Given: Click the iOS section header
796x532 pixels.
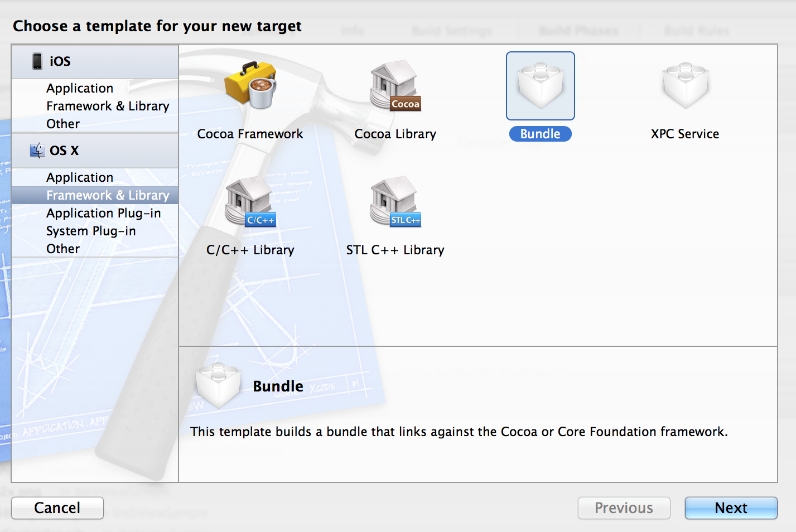Looking at the screenshot, I should coord(95,61).
